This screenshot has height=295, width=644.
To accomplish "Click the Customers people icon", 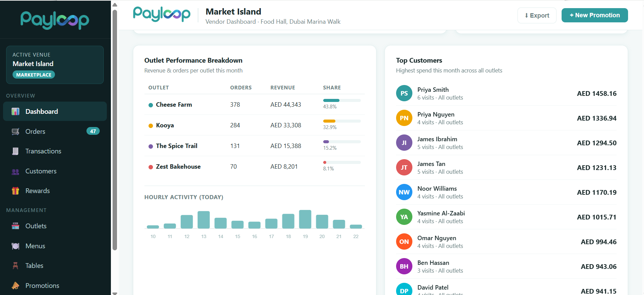I will tap(15, 171).
